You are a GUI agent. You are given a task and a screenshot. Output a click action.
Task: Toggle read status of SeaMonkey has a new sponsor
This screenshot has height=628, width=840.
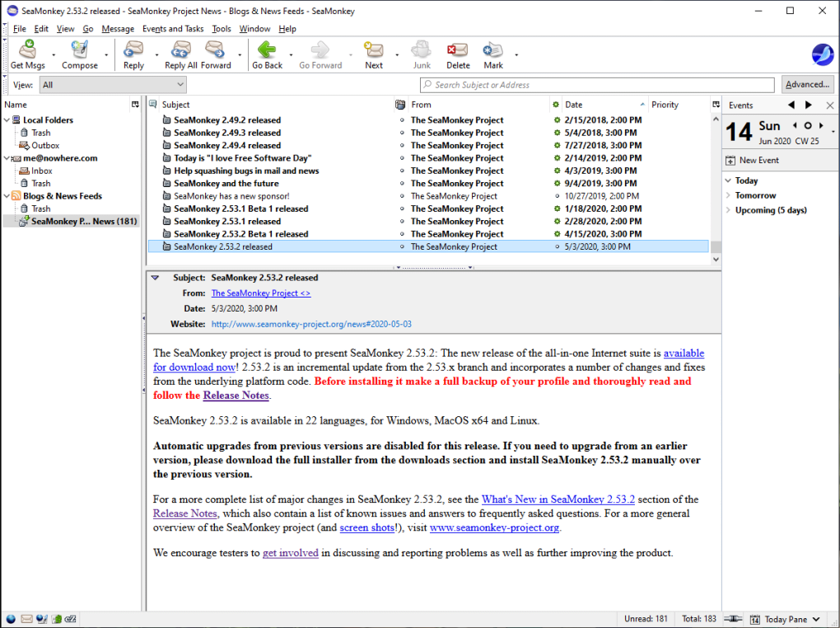[558, 196]
